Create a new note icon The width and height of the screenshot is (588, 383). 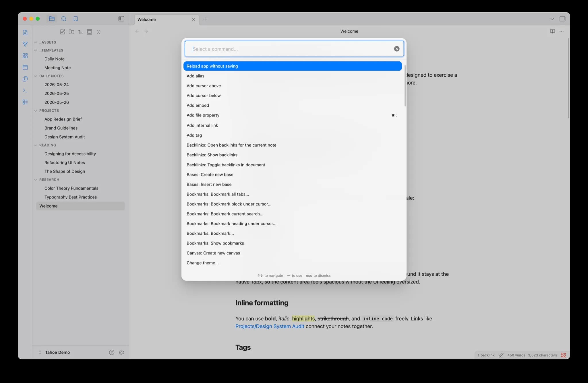[x=62, y=32]
